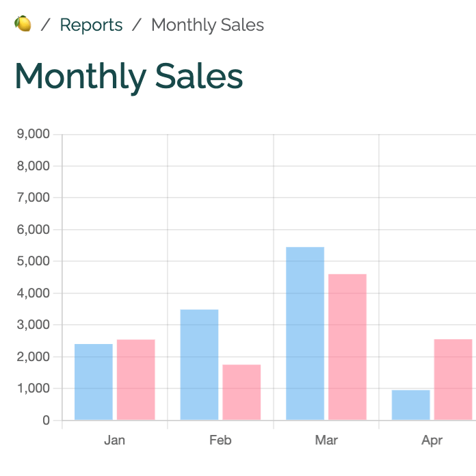The height and width of the screenshot is (476, 476).
Task: Click the 5,000 y-axis label
Action: [x=33, y=261]
